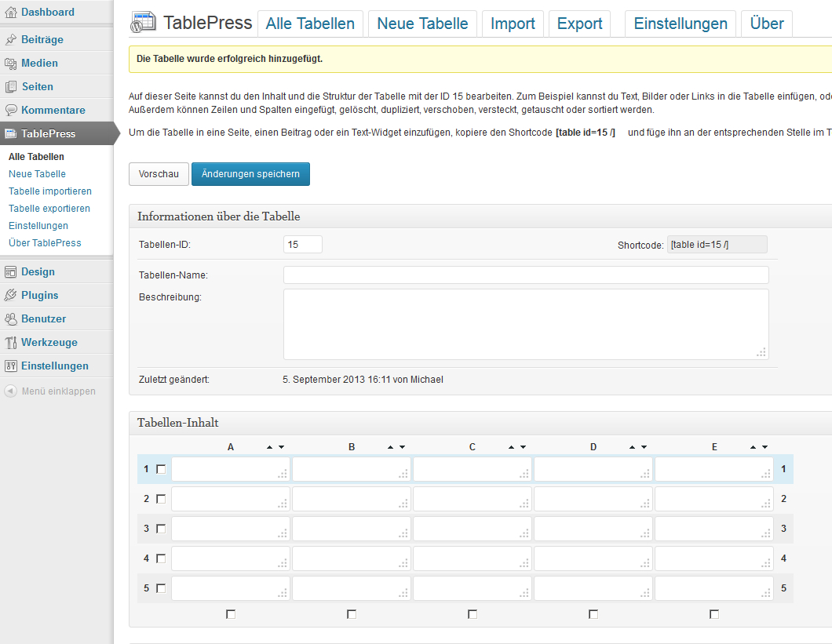Select row 3 checkbox

[x=162, y=529]
